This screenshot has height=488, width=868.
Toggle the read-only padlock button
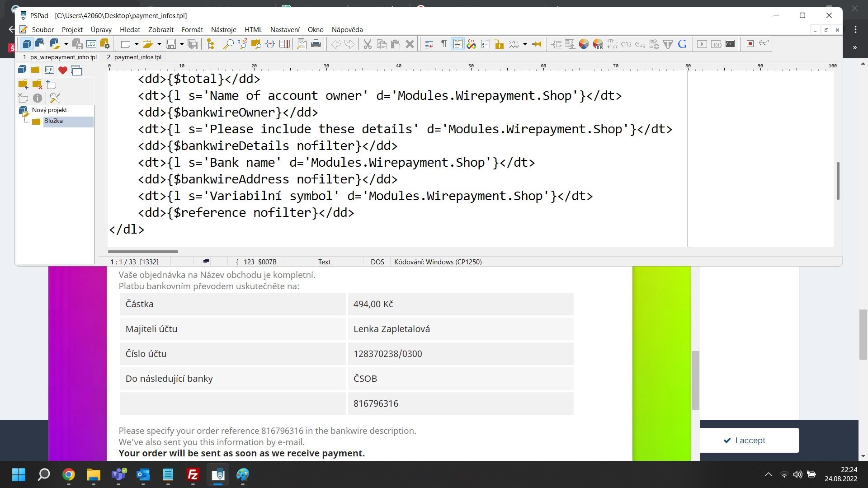click(x=499, y=44)
